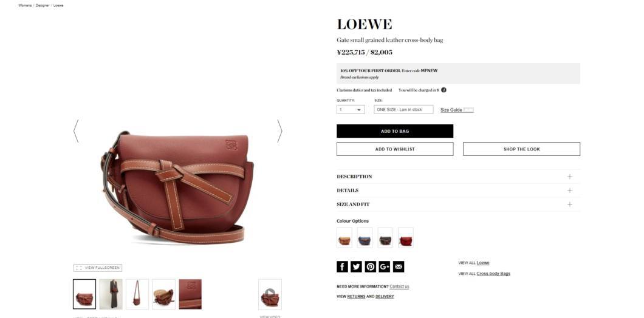View the model wearing bag thumbnail
644x318 pixels.
point(111,294)
